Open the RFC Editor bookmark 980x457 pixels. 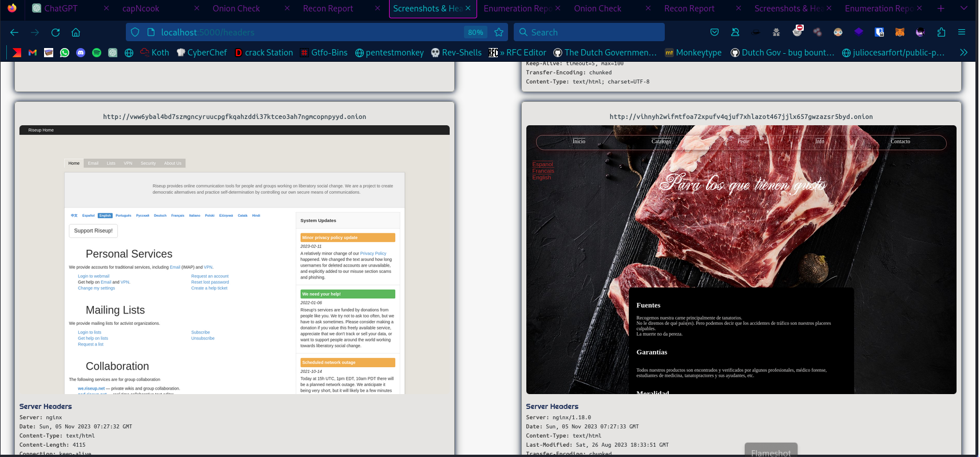coord(517,53)
